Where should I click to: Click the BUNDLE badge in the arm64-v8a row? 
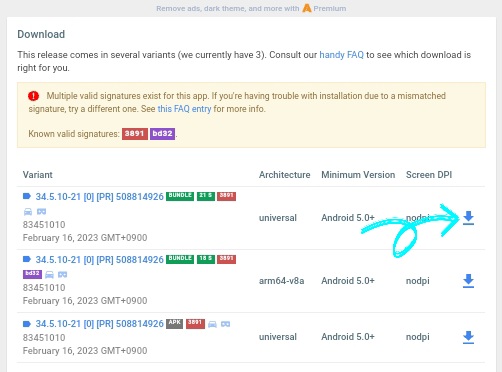180,259
